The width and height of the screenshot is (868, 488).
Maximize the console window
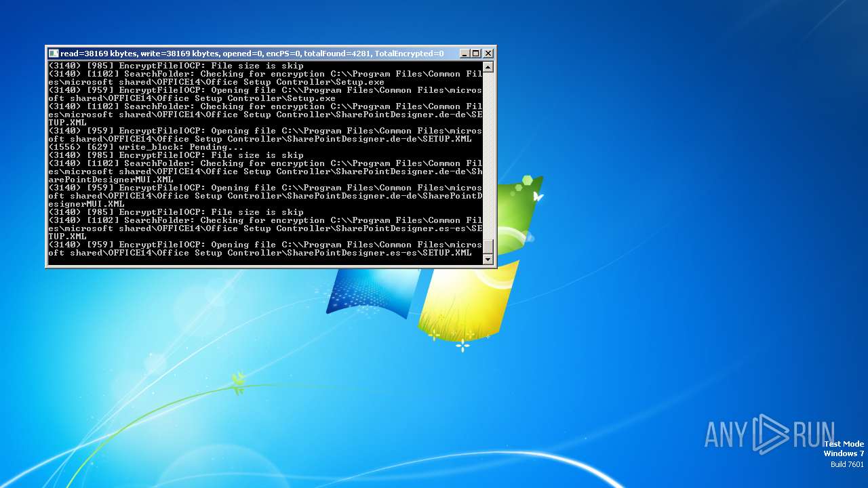(x=476, y=54)
